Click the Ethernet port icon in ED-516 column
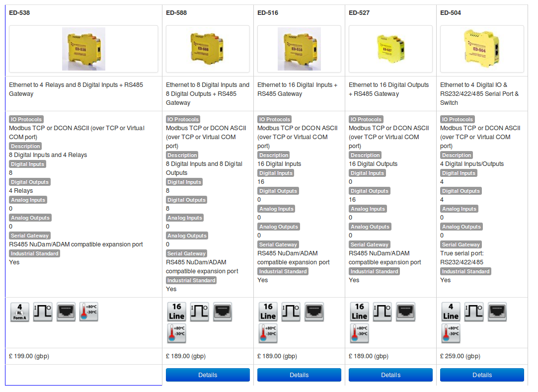Image resolution: width=538 pixels, height=392 pixels. pos(314,312)
